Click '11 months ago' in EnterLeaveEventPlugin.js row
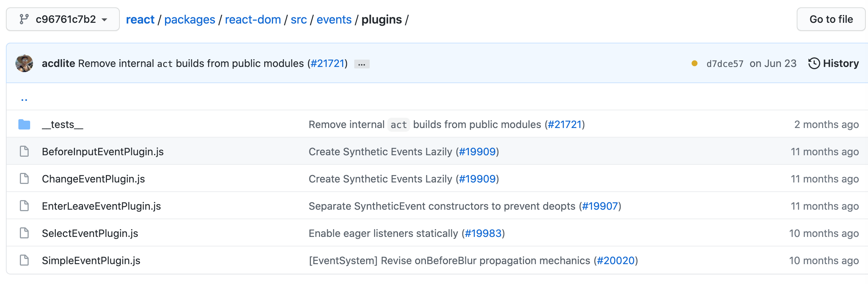This screenshot has width=868, height=284. click(x=825, y=206)
